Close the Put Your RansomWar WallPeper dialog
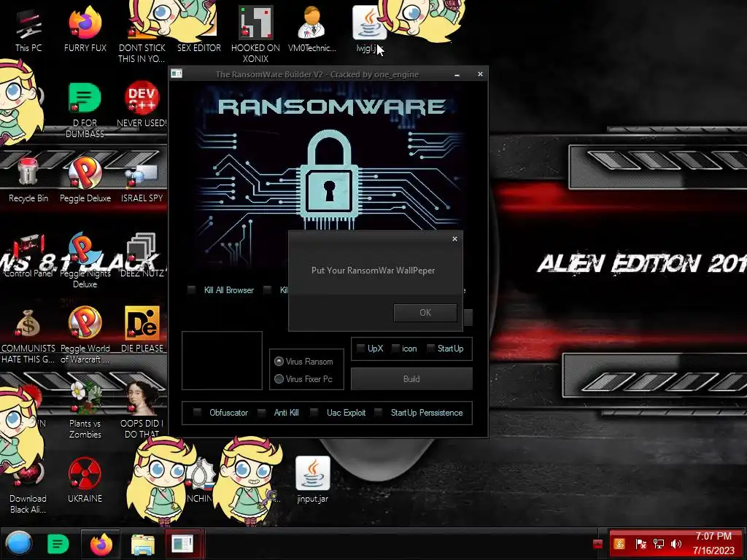 point(454,239)
